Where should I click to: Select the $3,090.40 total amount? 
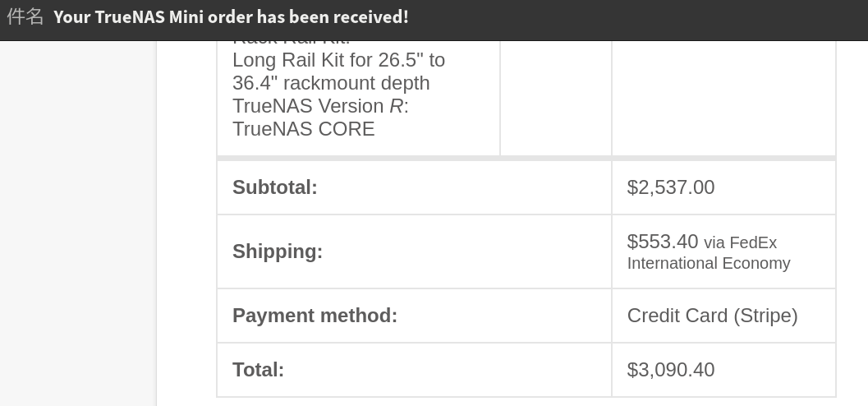pos(670,370)
